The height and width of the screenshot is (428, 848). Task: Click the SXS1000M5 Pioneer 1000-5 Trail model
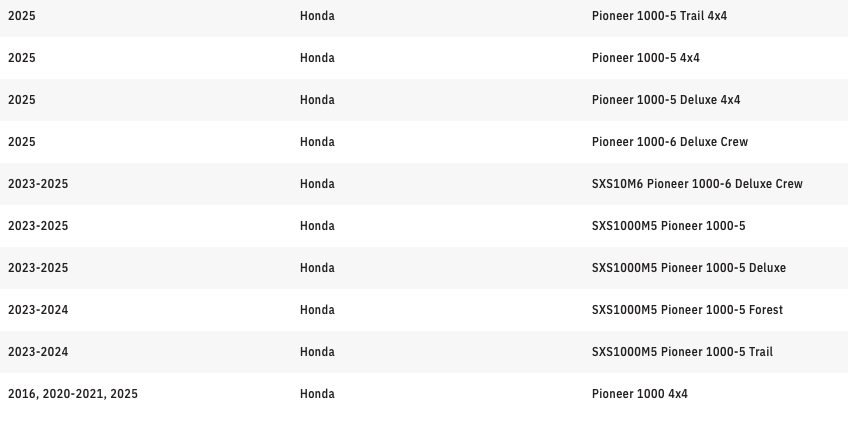point(682,352)
